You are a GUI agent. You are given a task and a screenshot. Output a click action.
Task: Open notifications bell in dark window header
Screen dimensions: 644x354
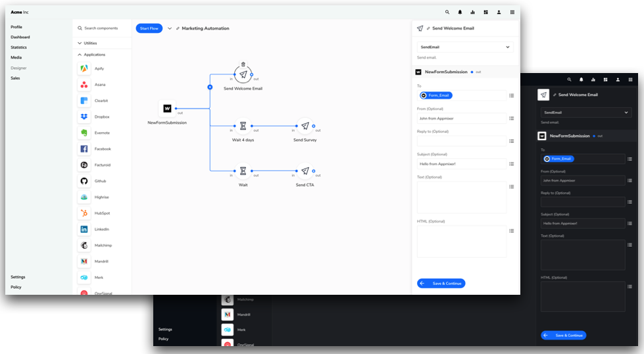(x=581, y=80)
